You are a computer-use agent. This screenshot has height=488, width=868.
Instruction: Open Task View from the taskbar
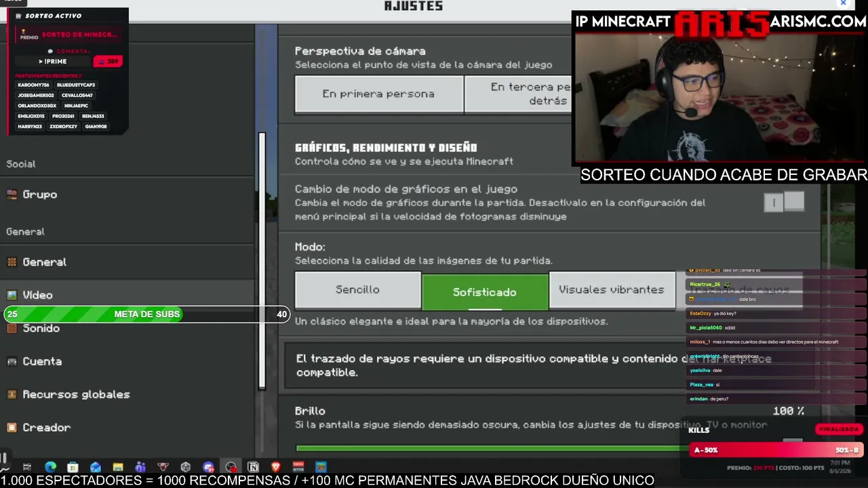click(x=27, y=467)
